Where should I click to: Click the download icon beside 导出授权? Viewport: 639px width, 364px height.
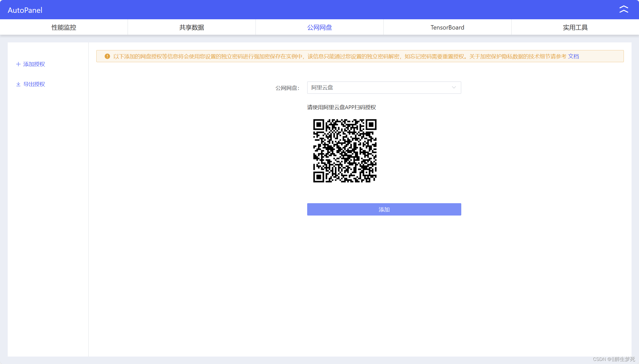(18, 84)
